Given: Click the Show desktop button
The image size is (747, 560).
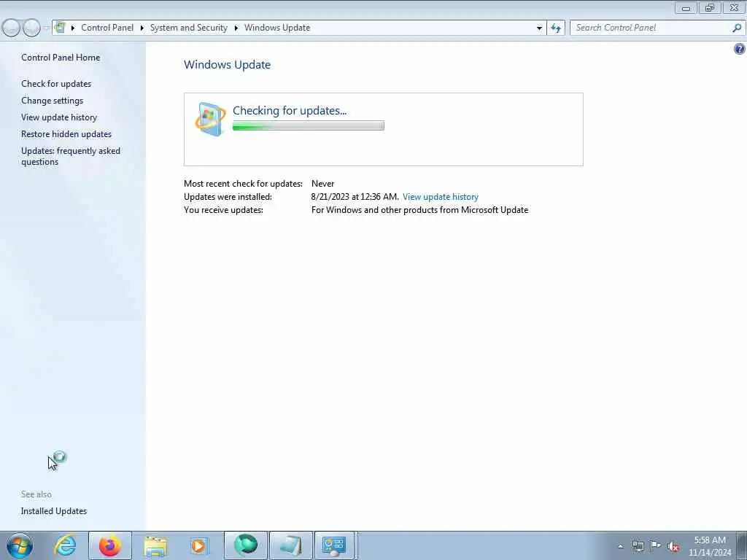Looking at the screenshot, I should (742, 545).
